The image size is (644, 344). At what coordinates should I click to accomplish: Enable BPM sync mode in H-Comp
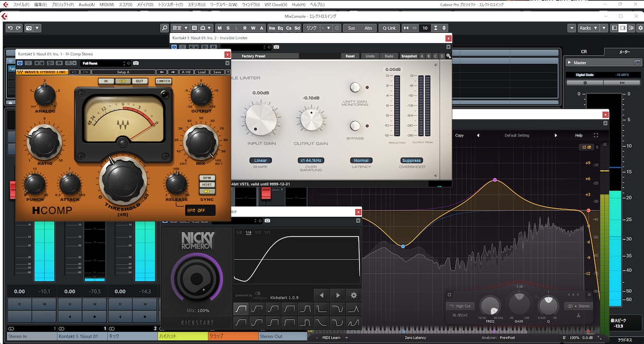[207, 178]
